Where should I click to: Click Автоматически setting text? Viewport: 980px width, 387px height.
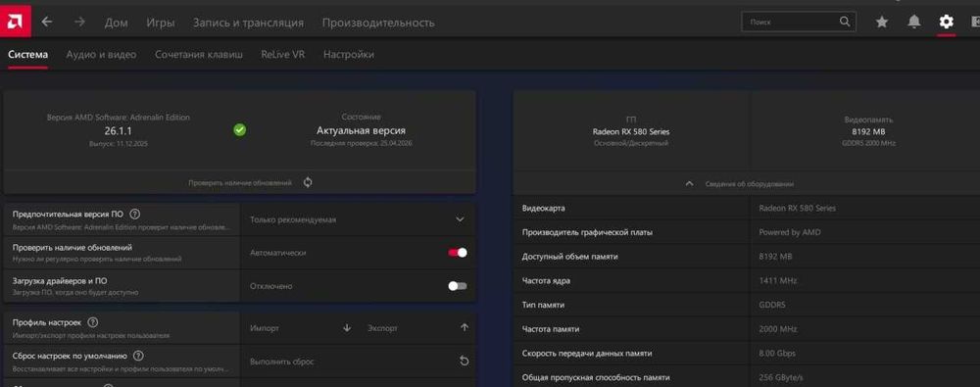point(277,253)
